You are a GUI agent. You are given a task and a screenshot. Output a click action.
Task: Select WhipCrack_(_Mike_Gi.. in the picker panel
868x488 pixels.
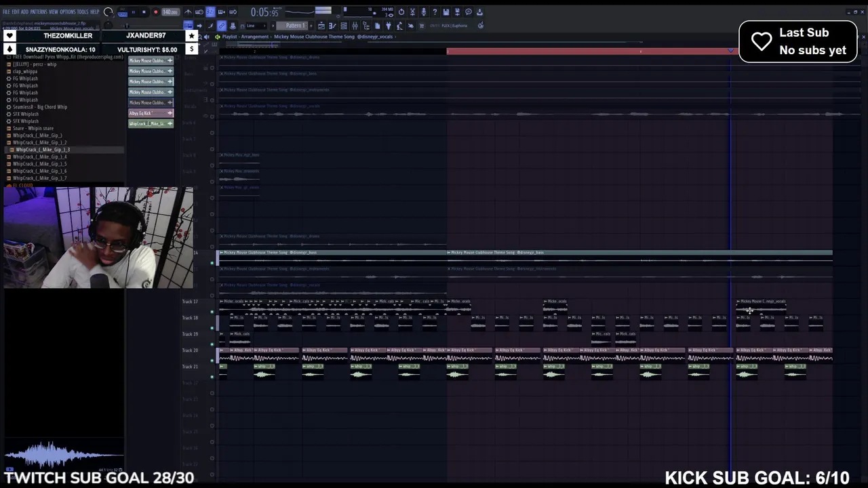click(151, 123)
